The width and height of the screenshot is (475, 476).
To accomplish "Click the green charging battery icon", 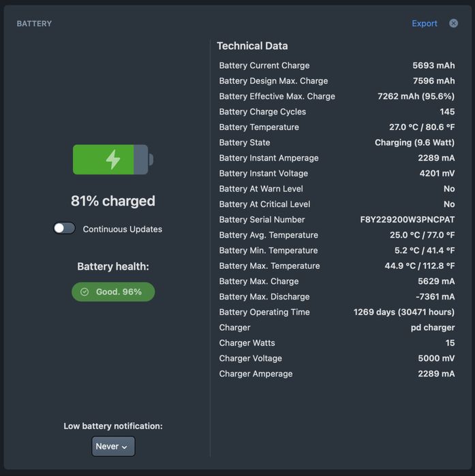I will pos(113,159).
